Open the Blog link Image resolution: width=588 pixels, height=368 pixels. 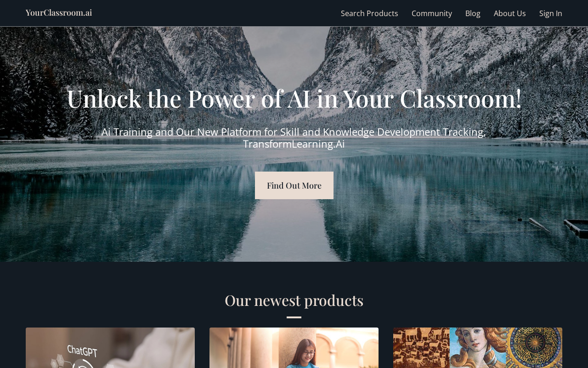[473, 13]
